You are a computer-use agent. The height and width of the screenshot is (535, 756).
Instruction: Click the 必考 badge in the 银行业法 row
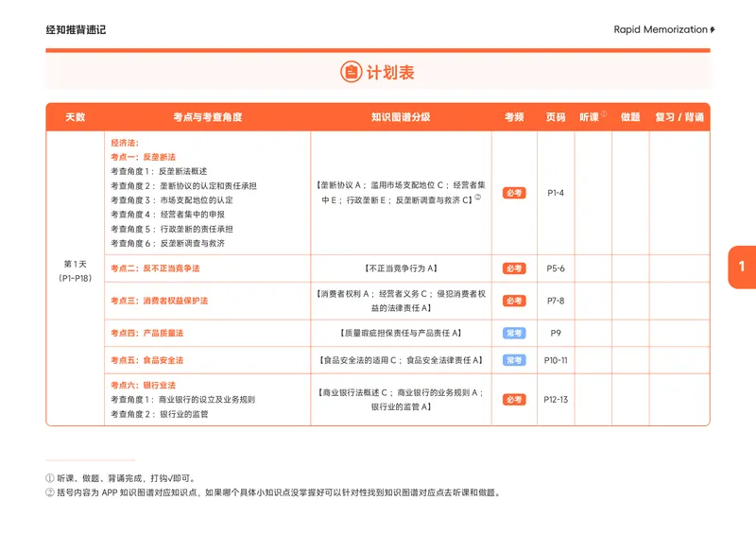[514, 400]
